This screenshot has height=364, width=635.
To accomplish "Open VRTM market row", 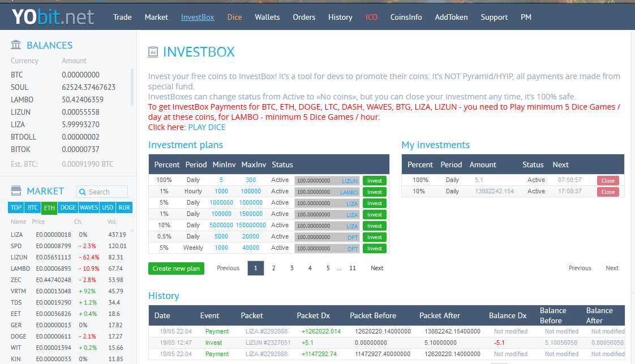I will pos(69,291).
